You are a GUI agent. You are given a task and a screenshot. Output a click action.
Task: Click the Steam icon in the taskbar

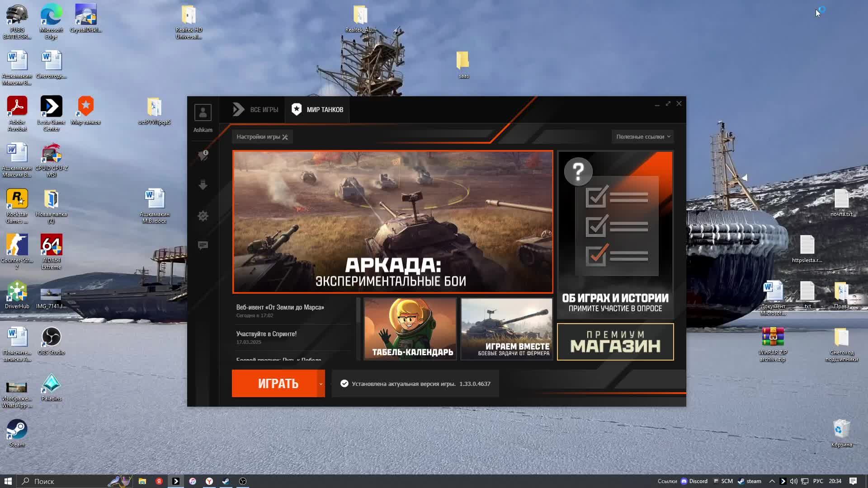coord(226,481)
